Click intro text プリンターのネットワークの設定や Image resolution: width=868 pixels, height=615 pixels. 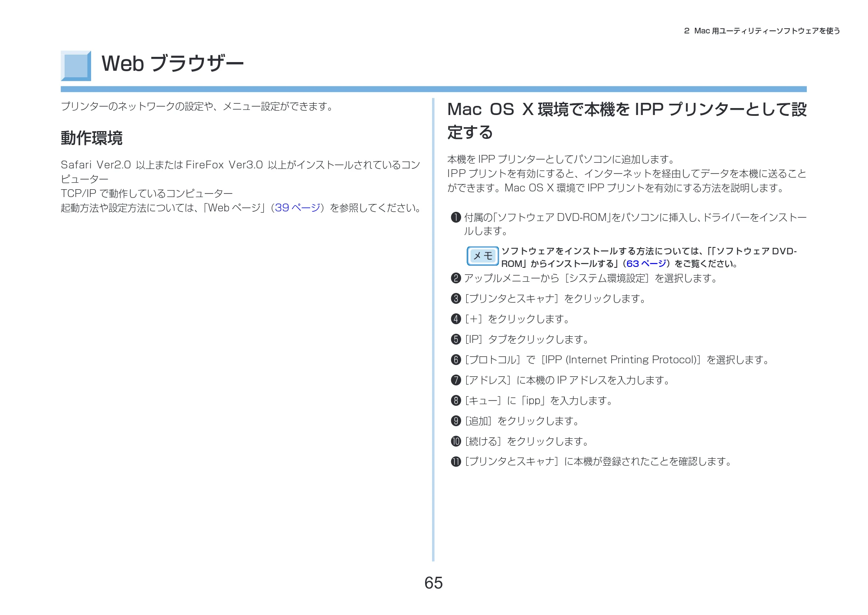point(197,106)
